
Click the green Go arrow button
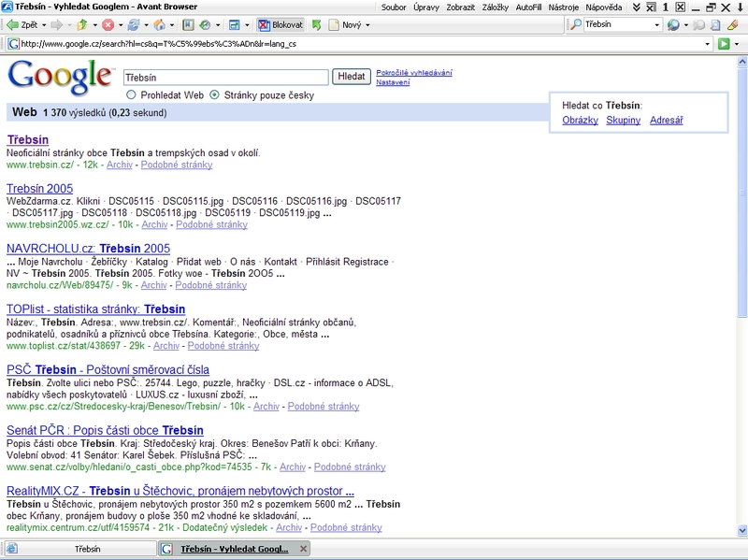(x=724, y=44)
